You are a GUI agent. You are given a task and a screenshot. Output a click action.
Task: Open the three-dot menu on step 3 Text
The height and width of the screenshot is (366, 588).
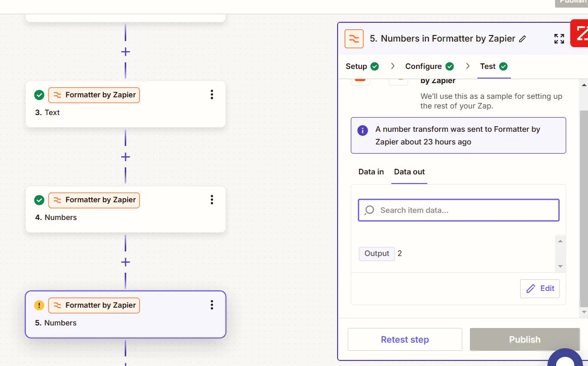pyautogui.click(x=212, y=94)
